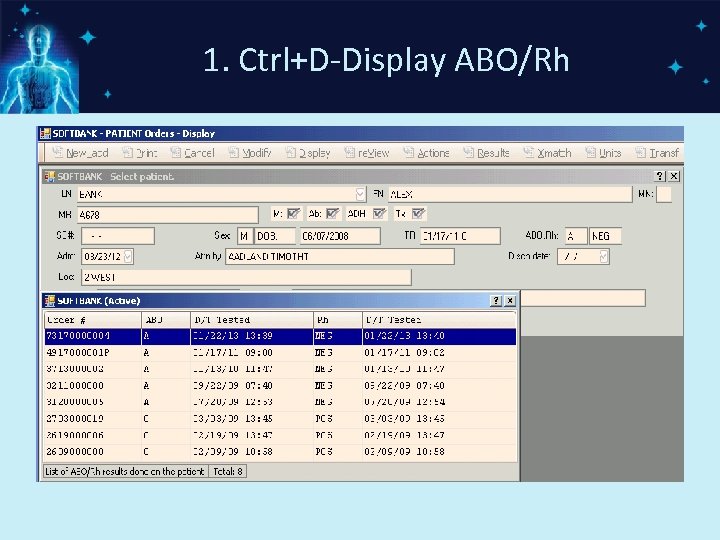Viewport: 720px width, 540px height.
Task: Click the List of ABO/Rh results status text
Action: (125, 472)
